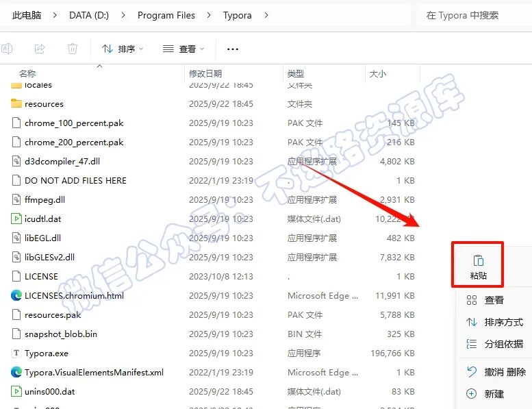This screenshot has width=532, height=409.
Task: Expand chevron after Program Files breadcrumb
Action: [209, 15]
